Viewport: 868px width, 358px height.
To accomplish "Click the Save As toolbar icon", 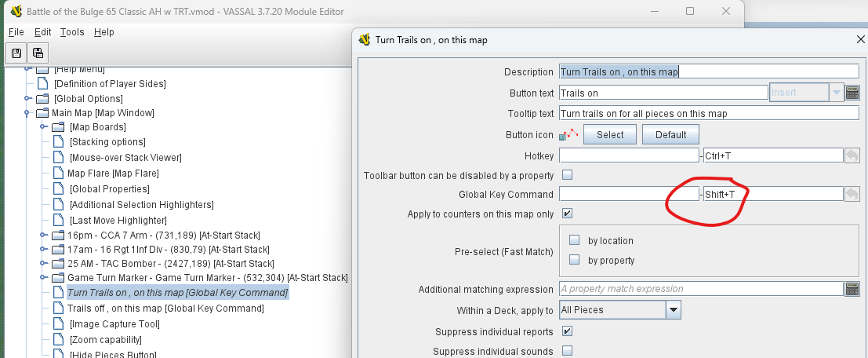I will coord(38,53).
